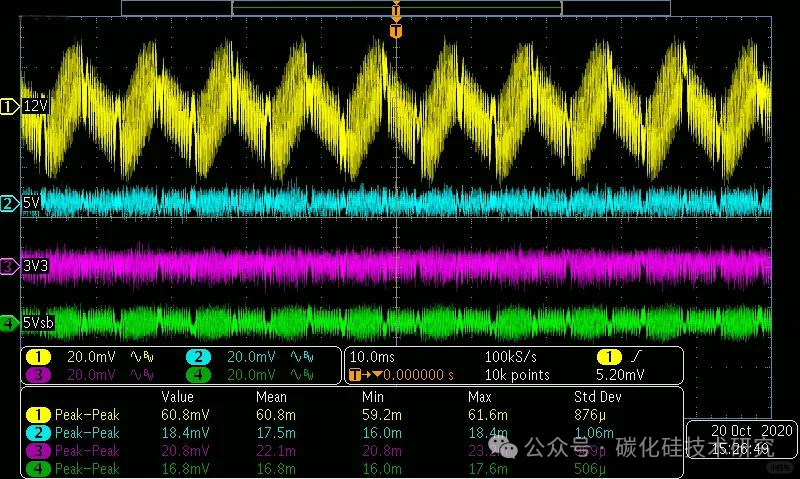Click the record length overview bar at top
This screenshot has width=800, height=479.
coord(396,8)
